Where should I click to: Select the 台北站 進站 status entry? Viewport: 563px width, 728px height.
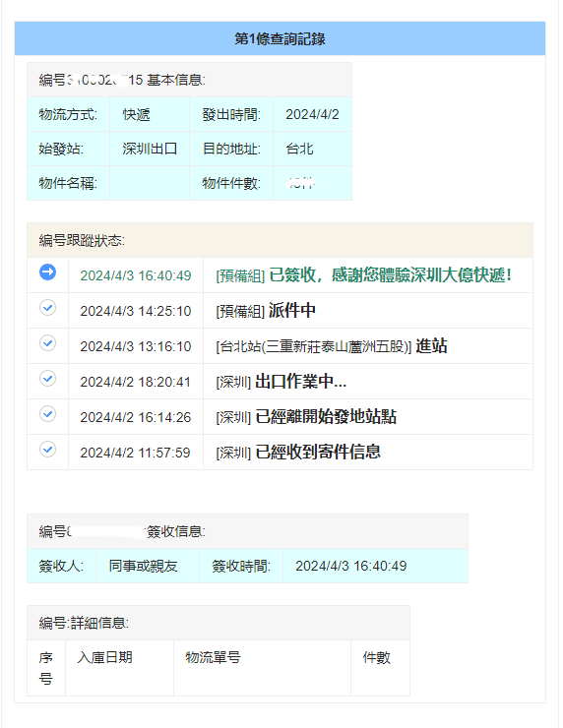(x=331, y=346)
